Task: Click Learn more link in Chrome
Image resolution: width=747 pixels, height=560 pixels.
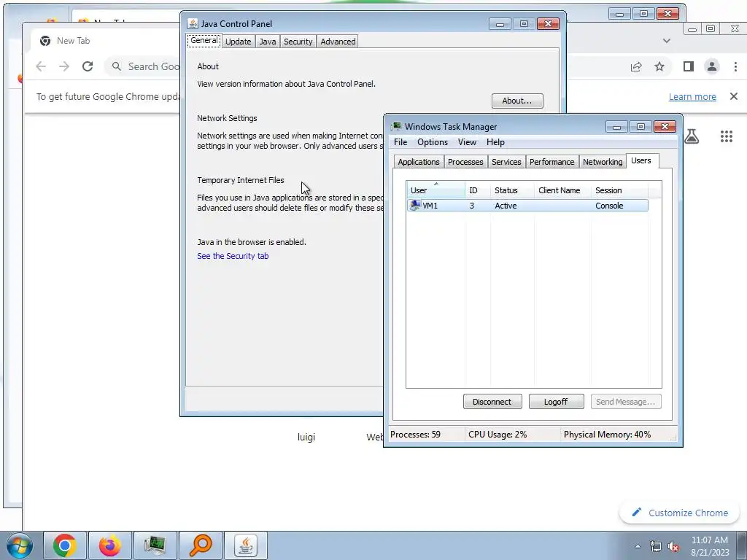Action: point(692,97)
